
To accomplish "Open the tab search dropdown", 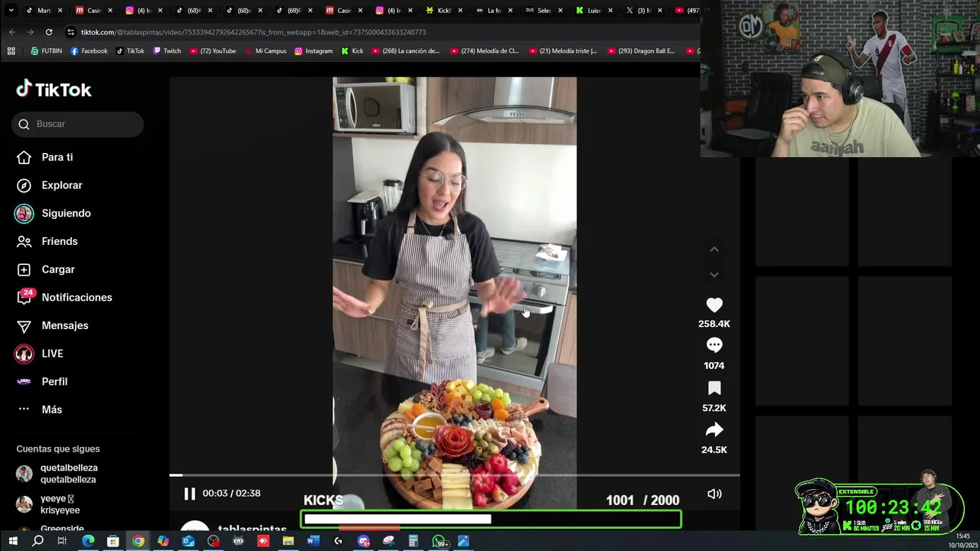I will click(11, 11).
